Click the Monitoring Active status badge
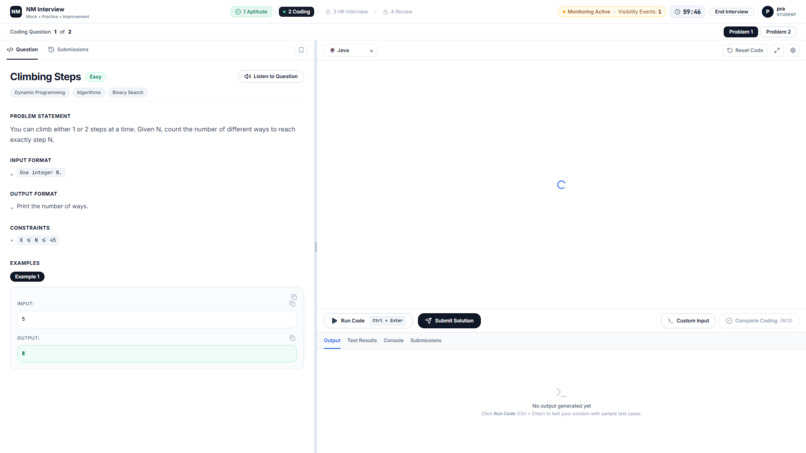 (x=612, y=11)
